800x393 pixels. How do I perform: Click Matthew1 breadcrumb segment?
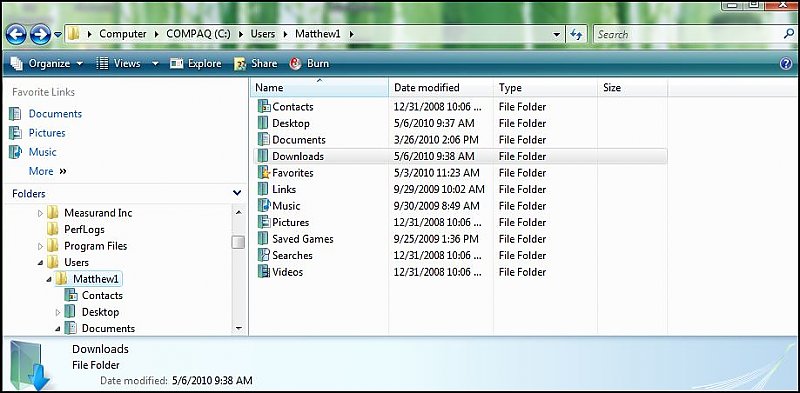(x=318, y=34)
